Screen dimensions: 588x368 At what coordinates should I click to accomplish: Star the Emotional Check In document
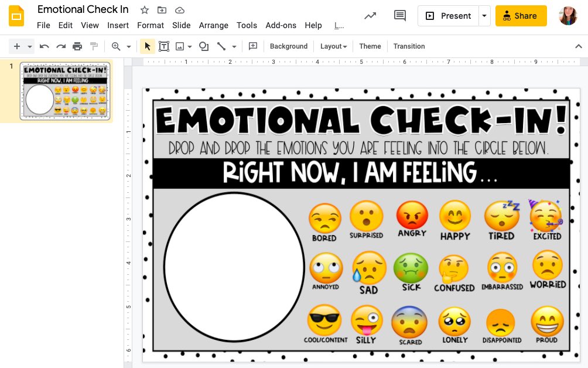[145, 10]
